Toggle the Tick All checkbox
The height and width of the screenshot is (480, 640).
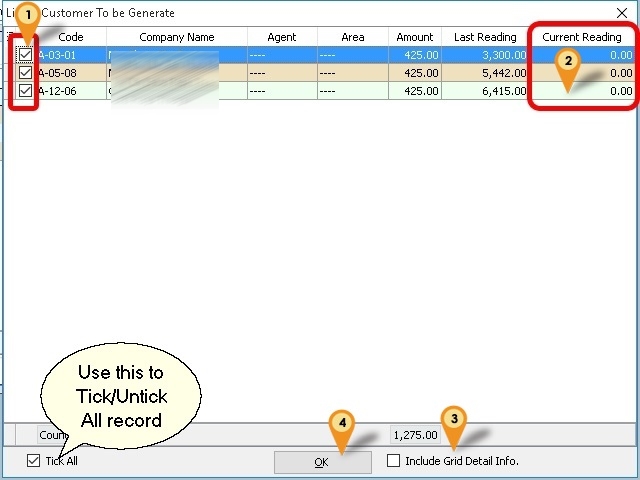35,461
